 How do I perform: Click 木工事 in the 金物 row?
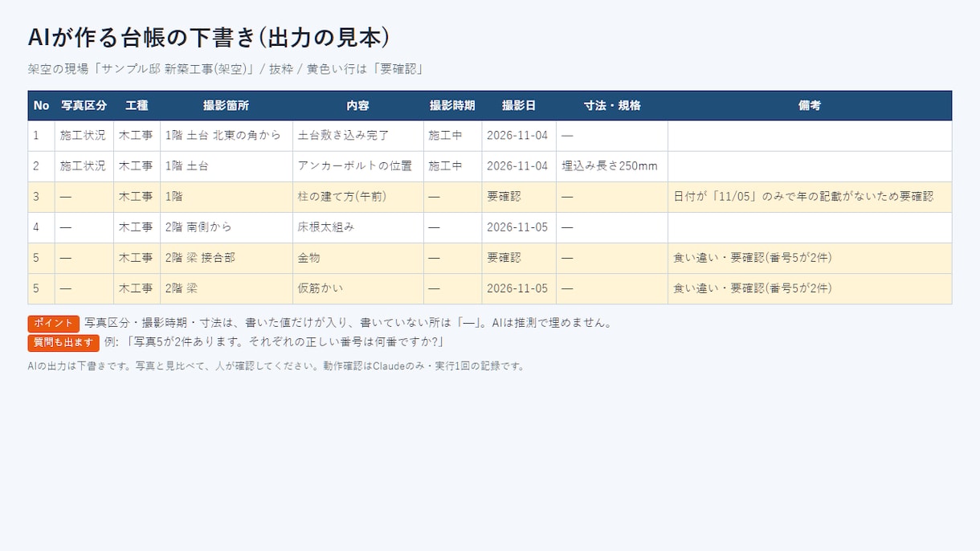(x=136, y=258)
